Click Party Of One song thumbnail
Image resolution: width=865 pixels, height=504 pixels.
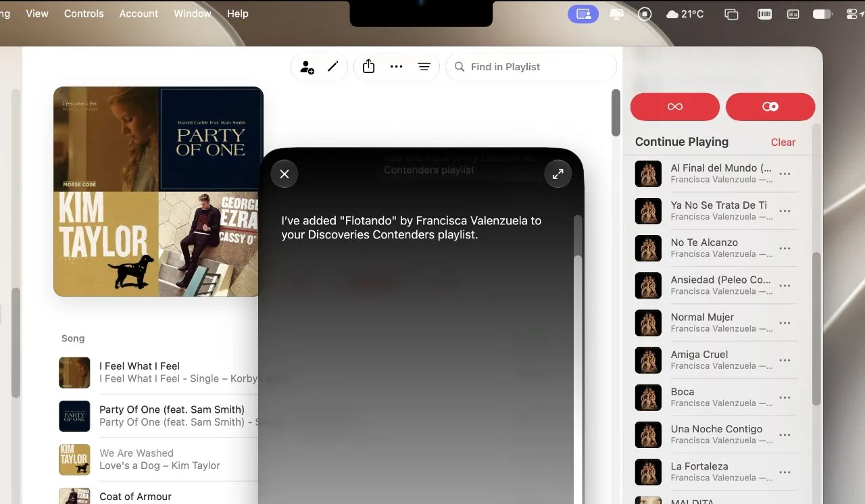pos(74,415)
